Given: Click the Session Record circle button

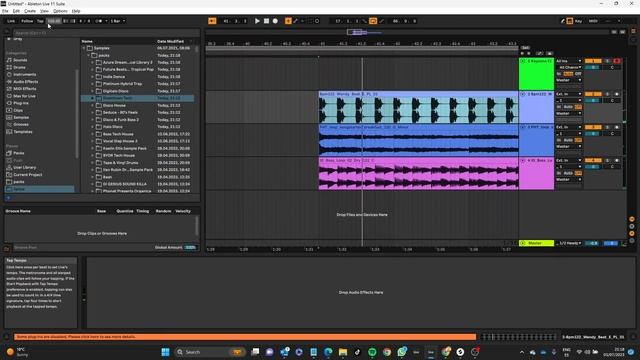Looking at the screenshot, I should click(x=317, y=21).
